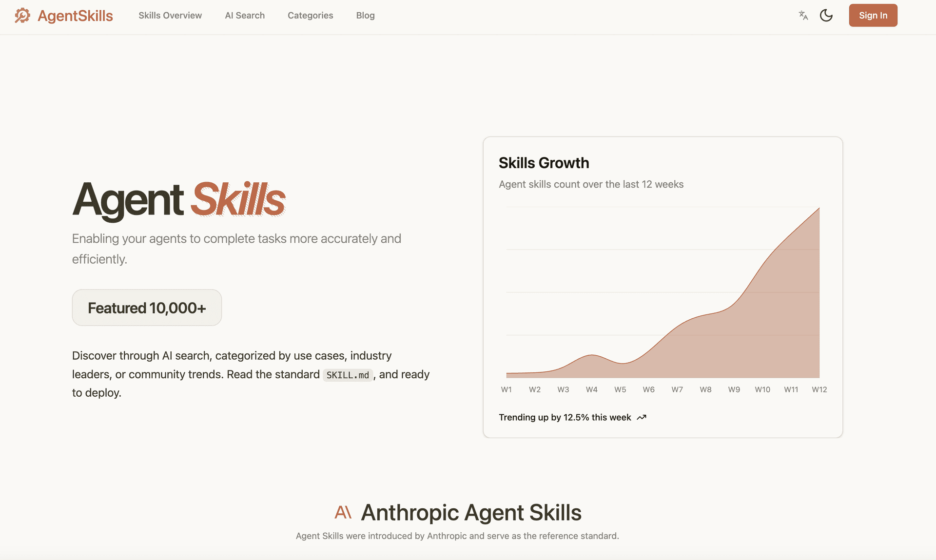936x560 pixels.
Task: Toggle the Skills Growth chart area
Action: tap(663, 292)
